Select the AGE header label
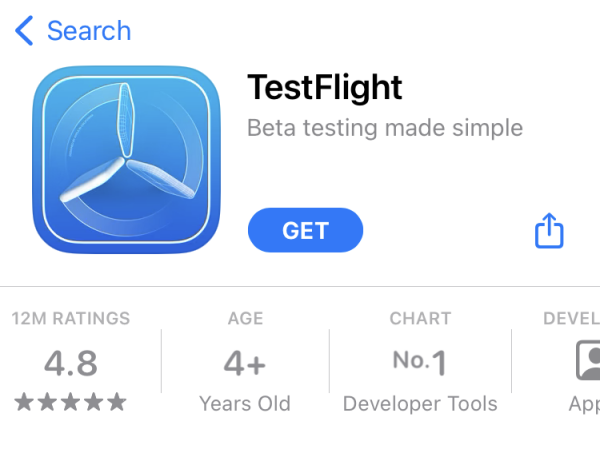 pos(245,318)
